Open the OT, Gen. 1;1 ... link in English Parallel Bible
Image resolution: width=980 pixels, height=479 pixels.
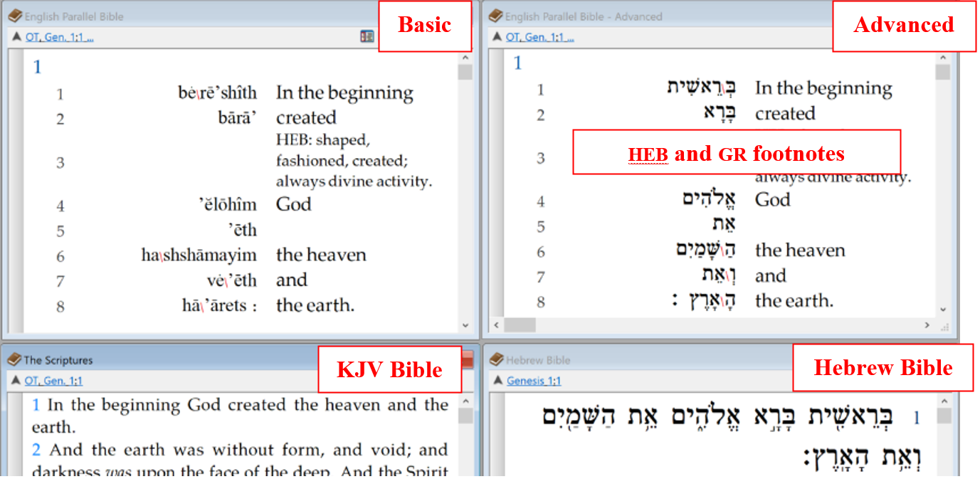tap(60, 37)
